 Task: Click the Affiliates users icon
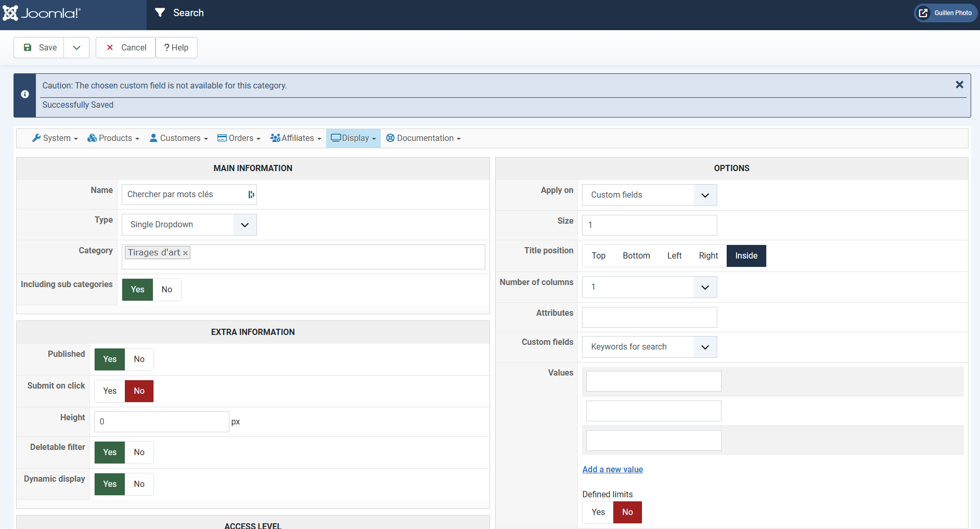(275, 138)
